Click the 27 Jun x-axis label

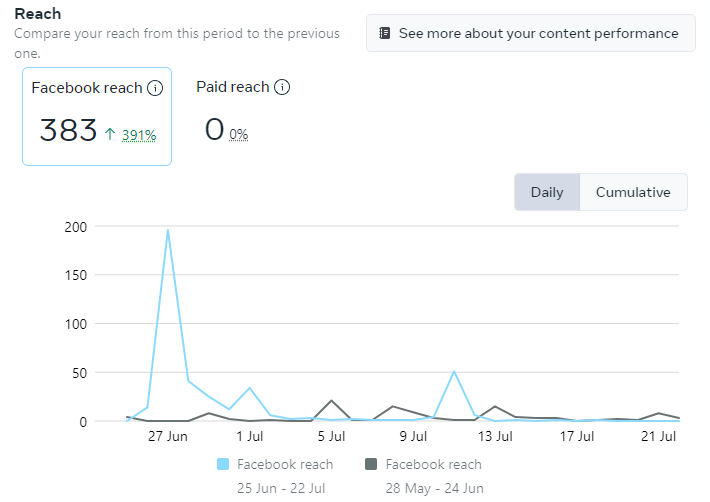[x=168, y=436]
